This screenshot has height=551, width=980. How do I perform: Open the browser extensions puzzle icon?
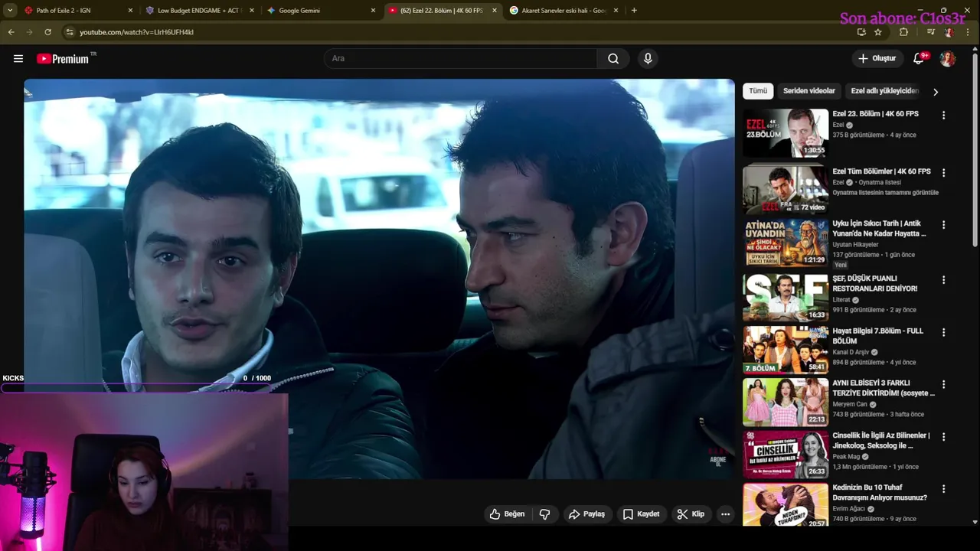click(x=903, y=32)
